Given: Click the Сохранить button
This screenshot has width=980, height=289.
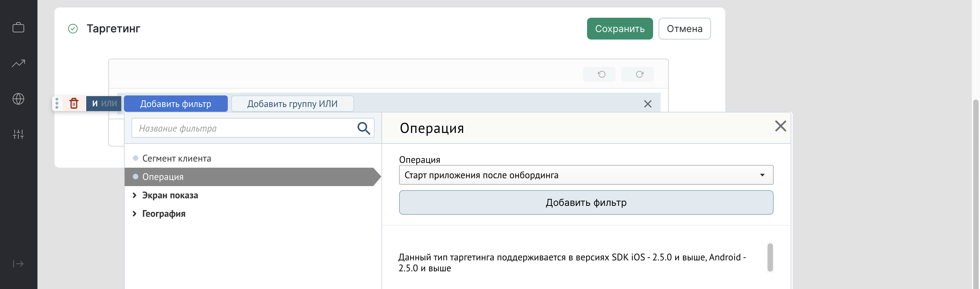Looking at the screenshot, I should click(x=619, y=29).
